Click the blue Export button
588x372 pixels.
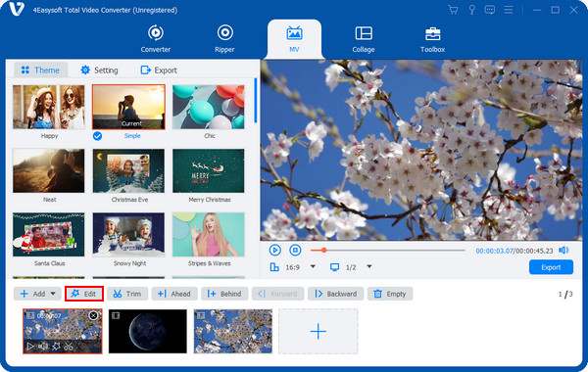551,267
